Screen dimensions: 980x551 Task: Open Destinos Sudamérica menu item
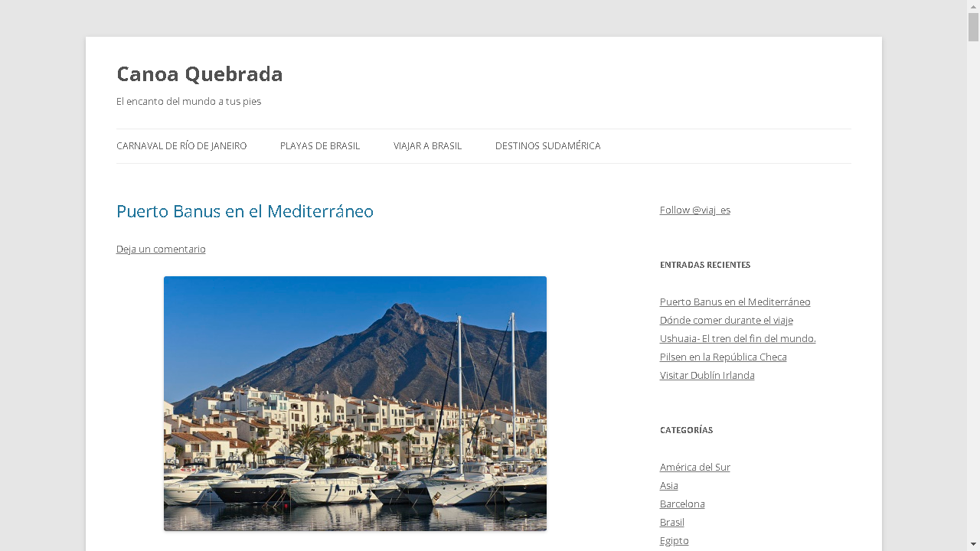547,146
